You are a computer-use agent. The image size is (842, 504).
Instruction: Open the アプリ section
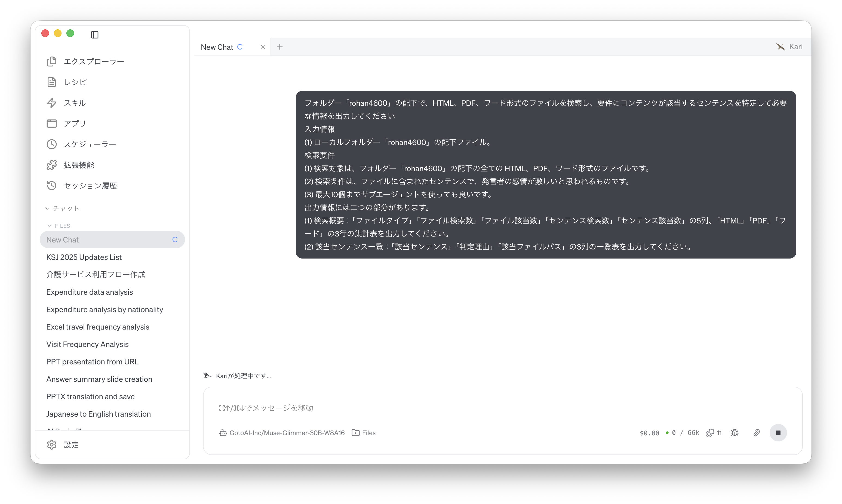tap(66, 124)
